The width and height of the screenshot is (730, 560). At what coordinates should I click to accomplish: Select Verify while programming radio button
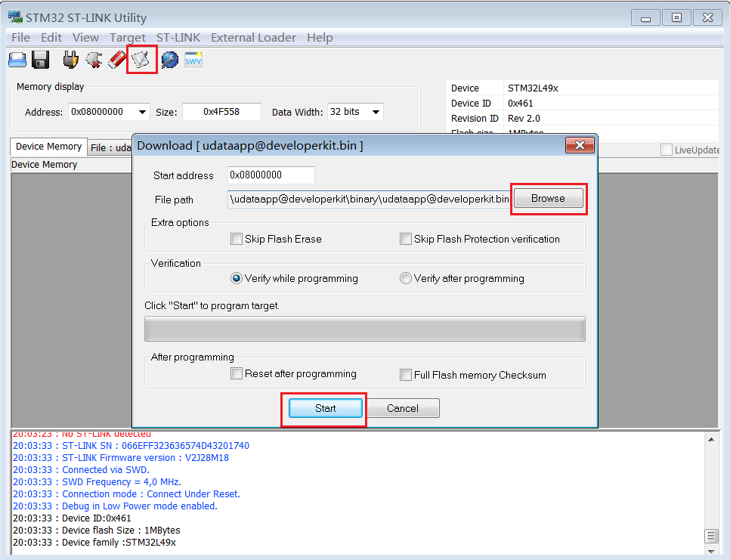[x=237, y=278]
